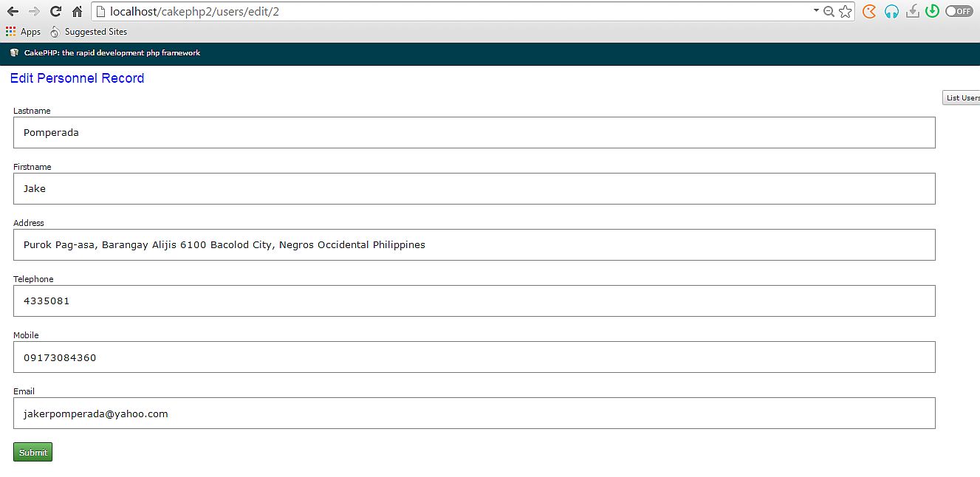Click the Email label text

click(24, 391)
